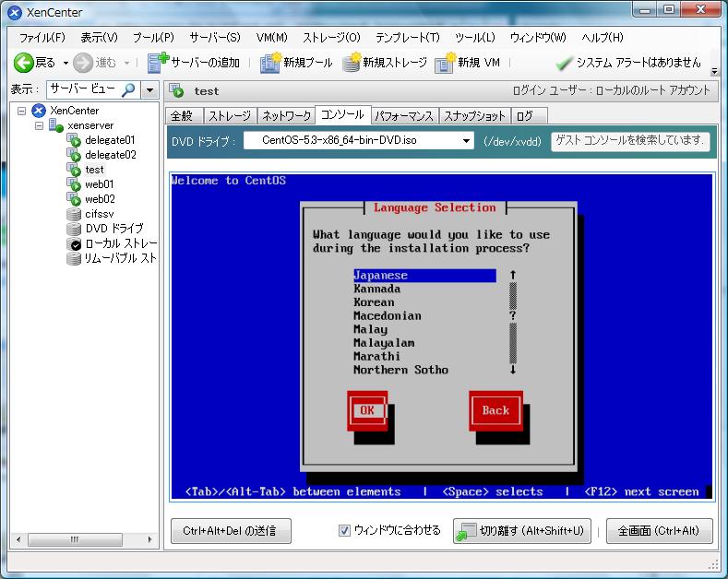Open the ヘルプ(H) menu
Image resolution: width=728 pixels, height=579 pixels.
tap(603, 38)
